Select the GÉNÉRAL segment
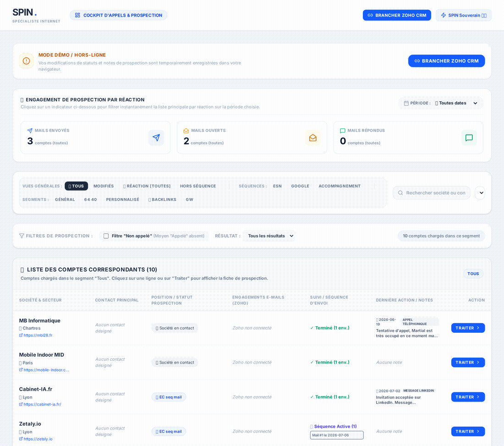 click(x=65, y=199)
